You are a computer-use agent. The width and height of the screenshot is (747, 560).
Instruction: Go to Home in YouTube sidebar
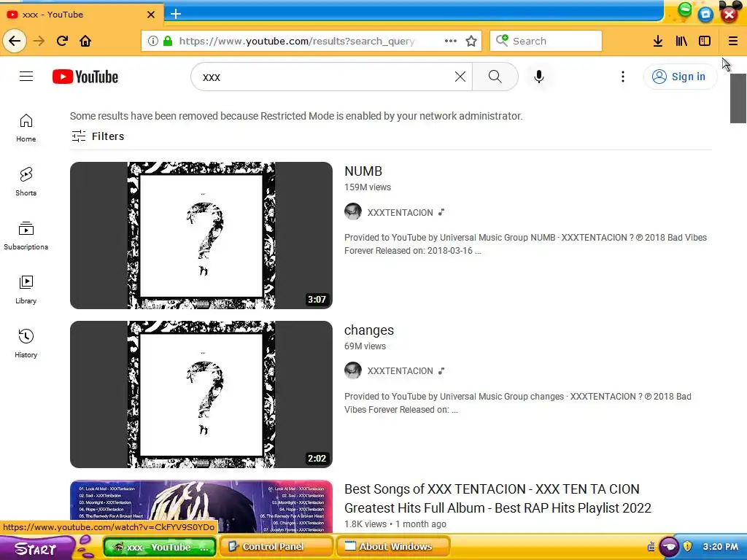click(26, 128)
